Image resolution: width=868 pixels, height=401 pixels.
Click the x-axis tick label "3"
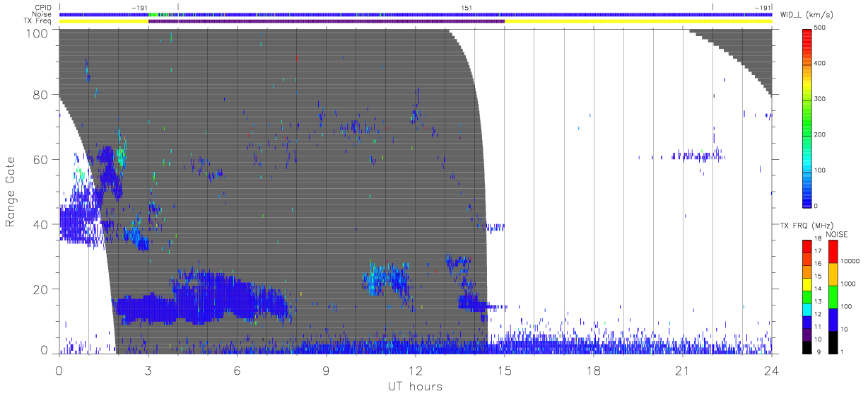point(148,371)
